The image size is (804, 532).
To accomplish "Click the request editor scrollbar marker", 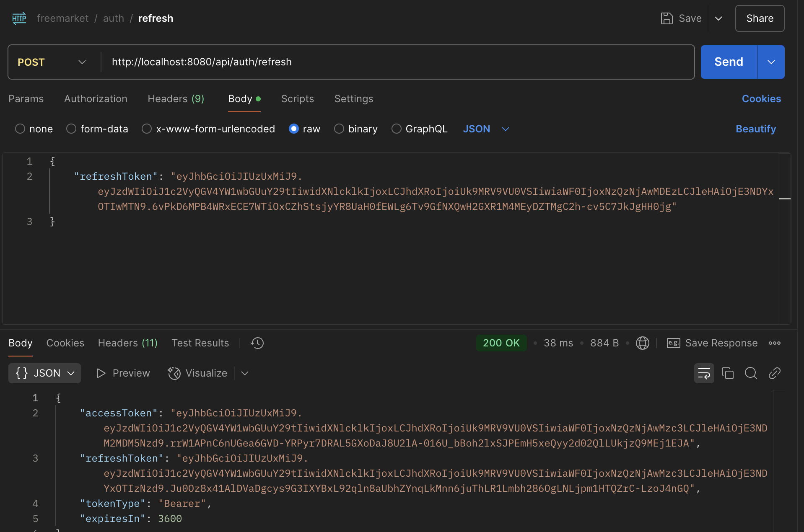I will (785, 199).
